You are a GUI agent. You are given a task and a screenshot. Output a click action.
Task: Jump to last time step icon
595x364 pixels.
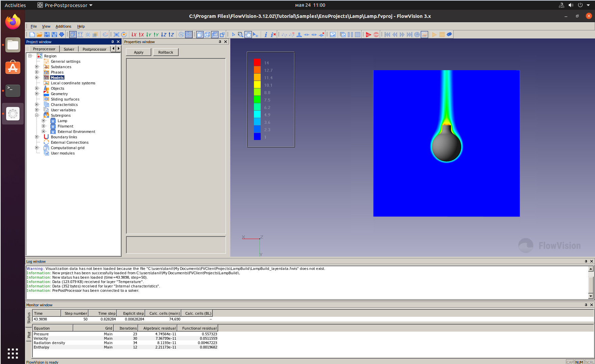tap(409, 34)
